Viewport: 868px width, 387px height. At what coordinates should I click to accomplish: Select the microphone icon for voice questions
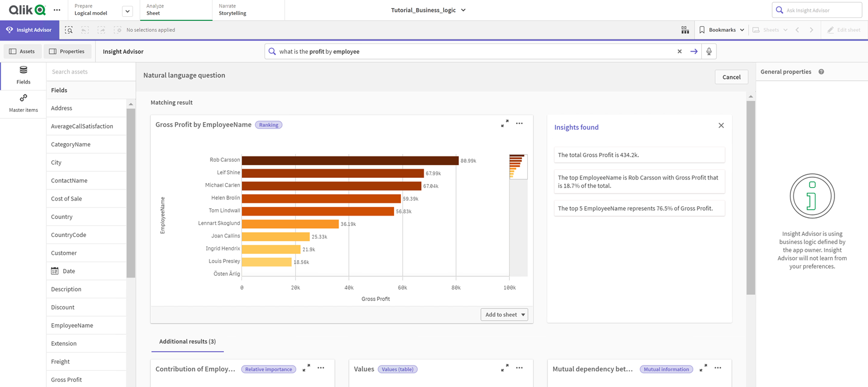(x=709, y=51)
